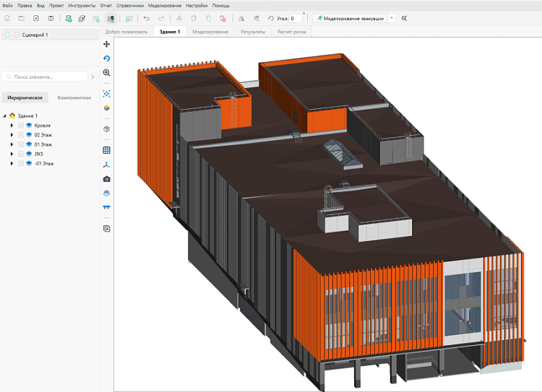
Task: Collapse the Здание 1 root node
Action: pos(4,116)
